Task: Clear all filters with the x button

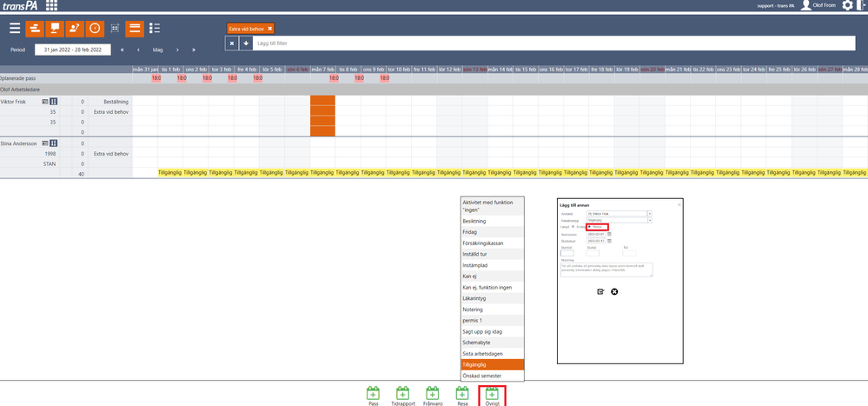Action: (x=232, y=43)
